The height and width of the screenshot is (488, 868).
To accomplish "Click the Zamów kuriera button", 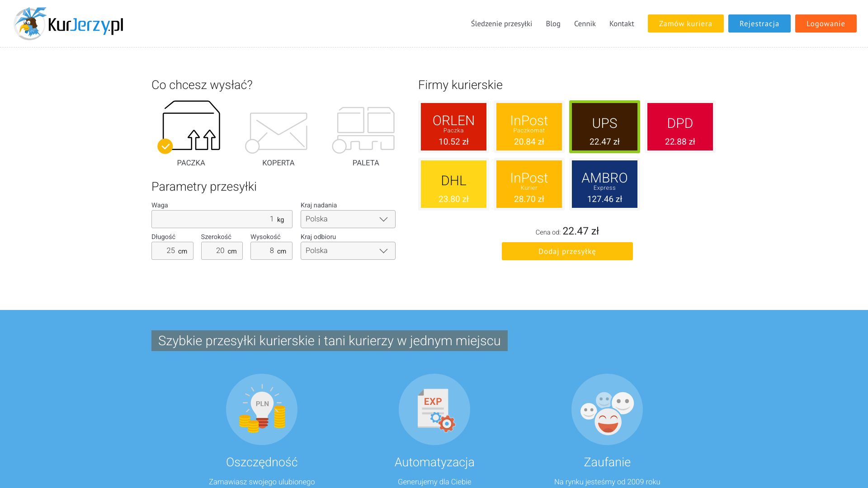I will pos(685,23).
